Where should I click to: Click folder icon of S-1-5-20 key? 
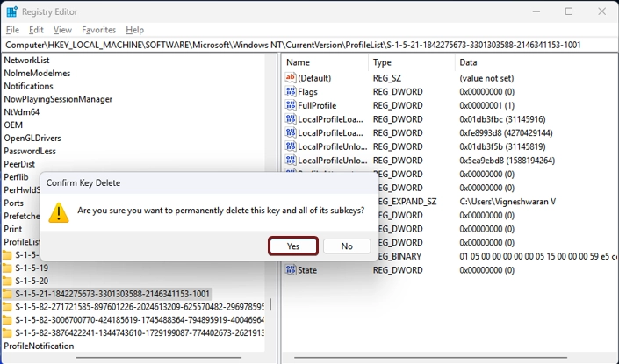tap(7, 282)
